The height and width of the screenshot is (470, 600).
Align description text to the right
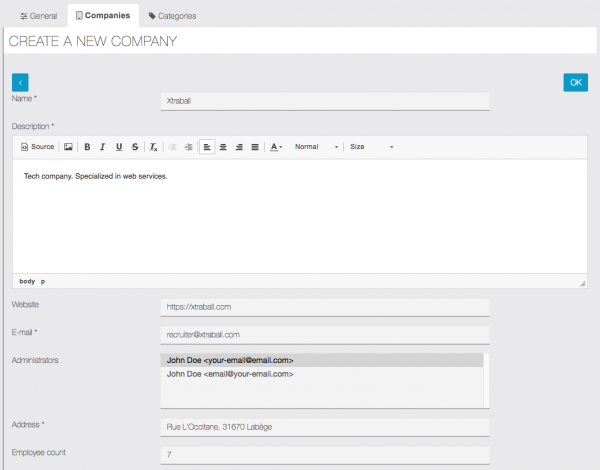[x=238, y=147]
